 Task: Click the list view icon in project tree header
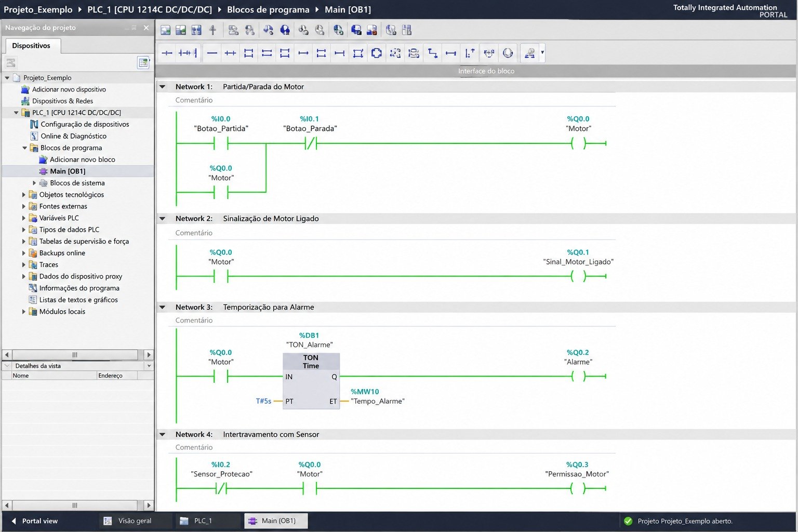(x=143, y=63)
